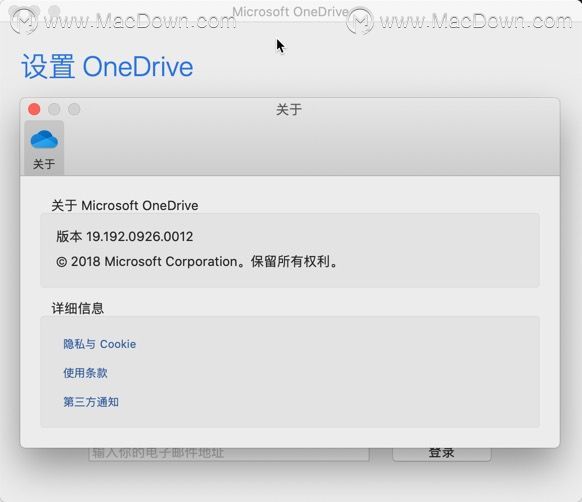Click the Microsoft OneDrive window title
The height and width of the screenshot is (502, 582).
point(290,12)
